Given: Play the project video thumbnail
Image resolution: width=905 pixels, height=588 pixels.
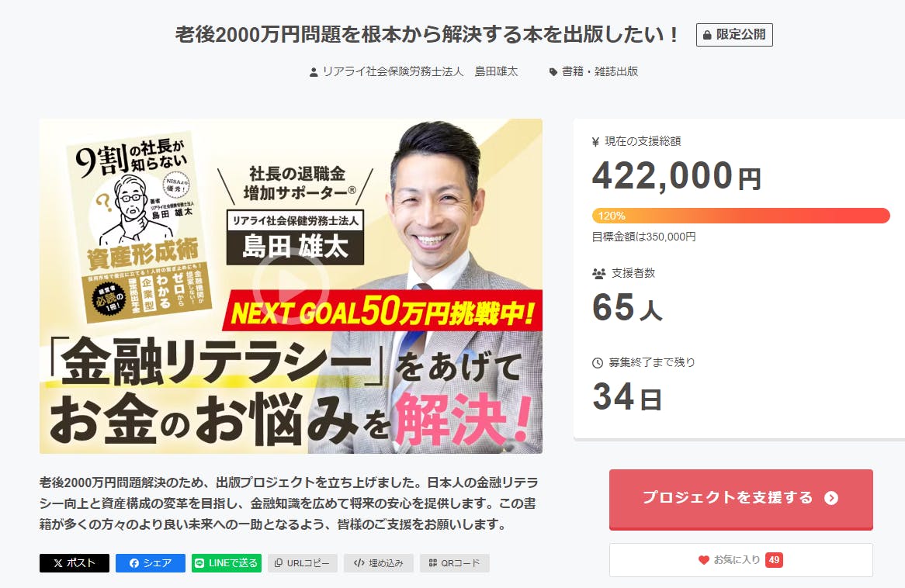Looking at the screenshot, I should tap(291, 286).
